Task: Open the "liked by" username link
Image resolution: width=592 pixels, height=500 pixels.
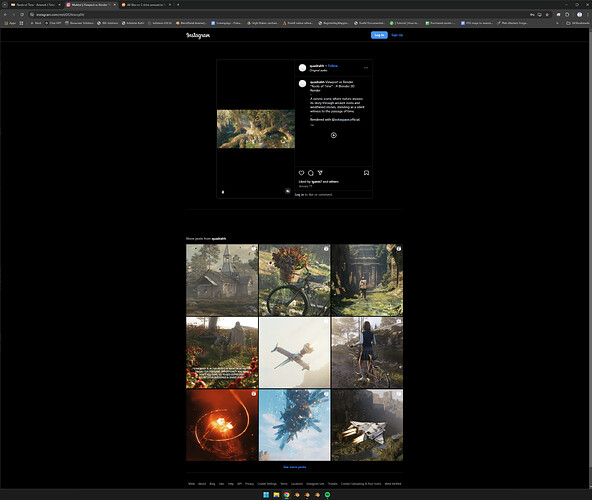Action: (x=316, y=182)
